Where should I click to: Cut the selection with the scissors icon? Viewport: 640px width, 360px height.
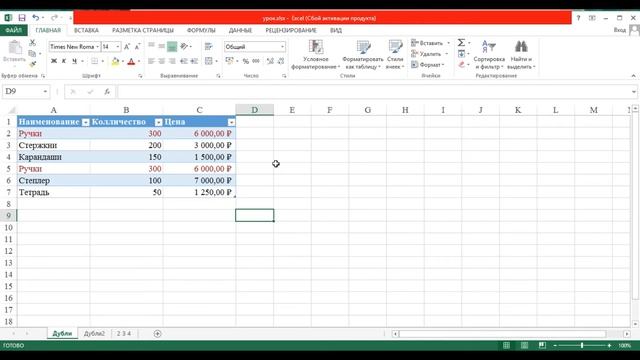pyautogui.click(x=32, y=43)
